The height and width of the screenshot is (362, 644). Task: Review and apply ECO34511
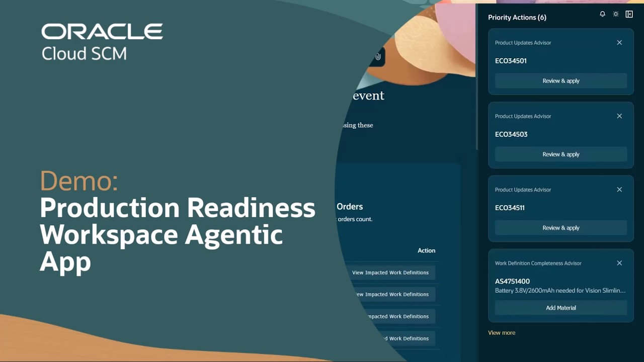(x=561, y=228)
